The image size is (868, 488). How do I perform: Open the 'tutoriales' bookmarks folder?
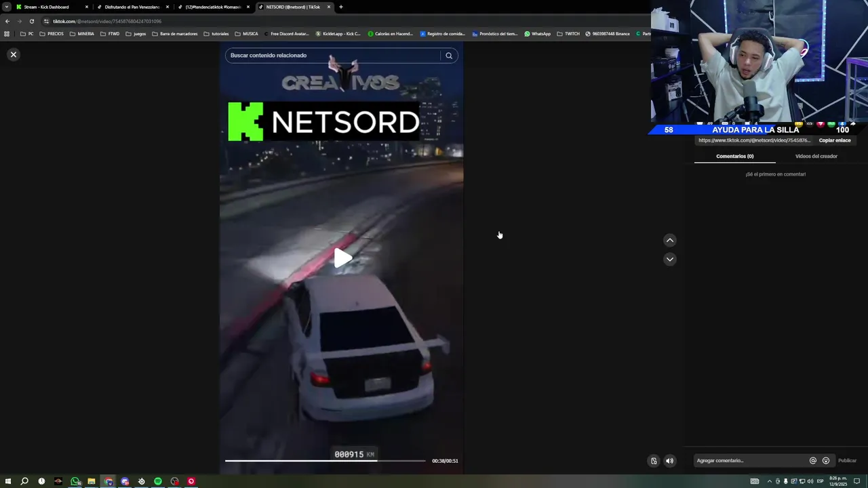coord(216,34)
